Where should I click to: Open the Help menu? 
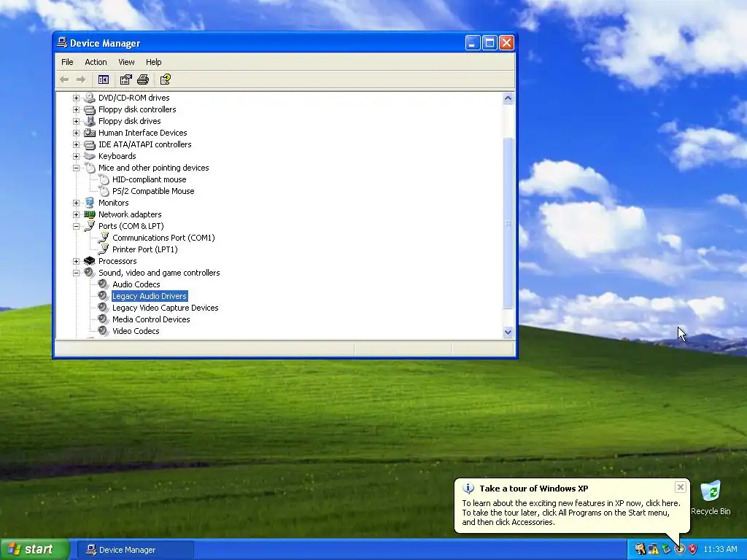(153, 62)
